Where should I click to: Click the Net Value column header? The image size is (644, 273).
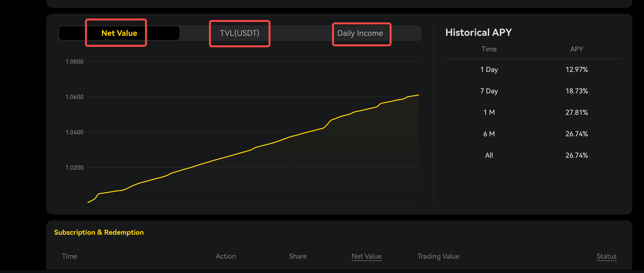(x=366, y=256)
